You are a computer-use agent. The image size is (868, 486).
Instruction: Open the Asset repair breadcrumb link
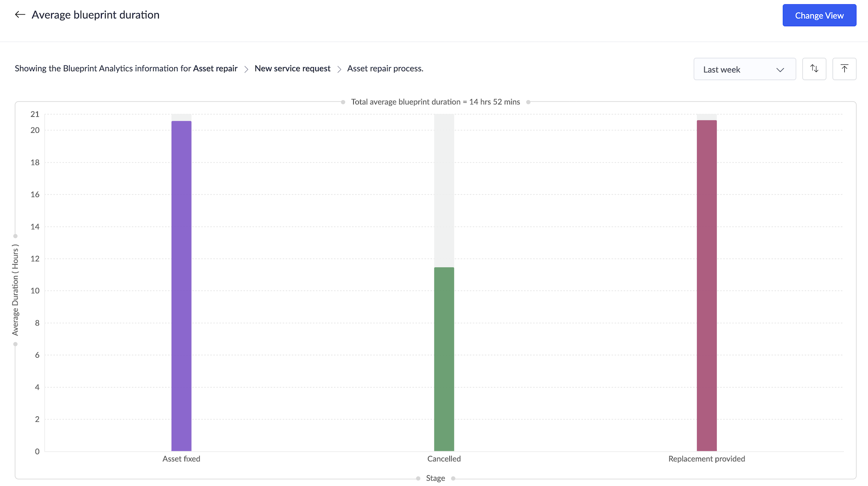coord(215,69)
